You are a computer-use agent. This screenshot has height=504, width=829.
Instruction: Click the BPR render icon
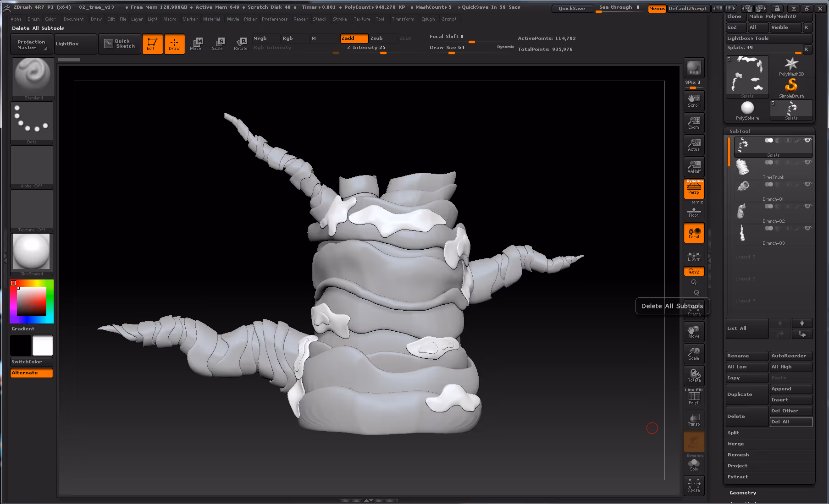coord(694,68)
